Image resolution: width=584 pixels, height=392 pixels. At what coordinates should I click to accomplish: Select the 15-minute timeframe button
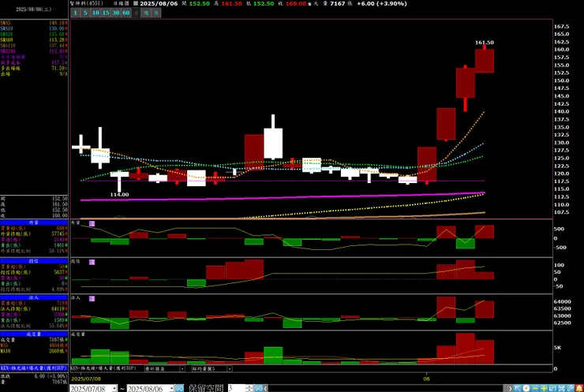click(x=106, y=13)
